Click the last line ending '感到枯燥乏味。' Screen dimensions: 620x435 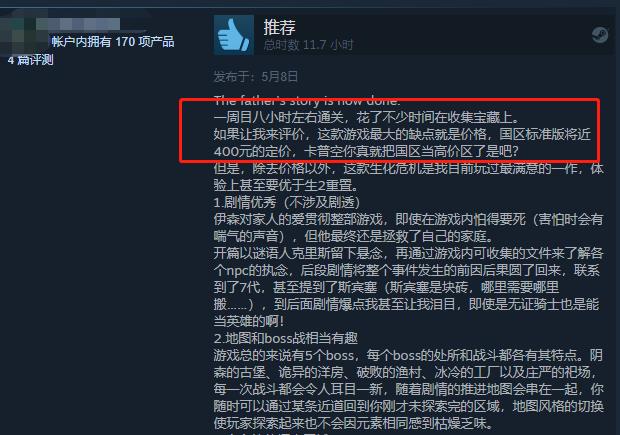(x=355, y=424)
